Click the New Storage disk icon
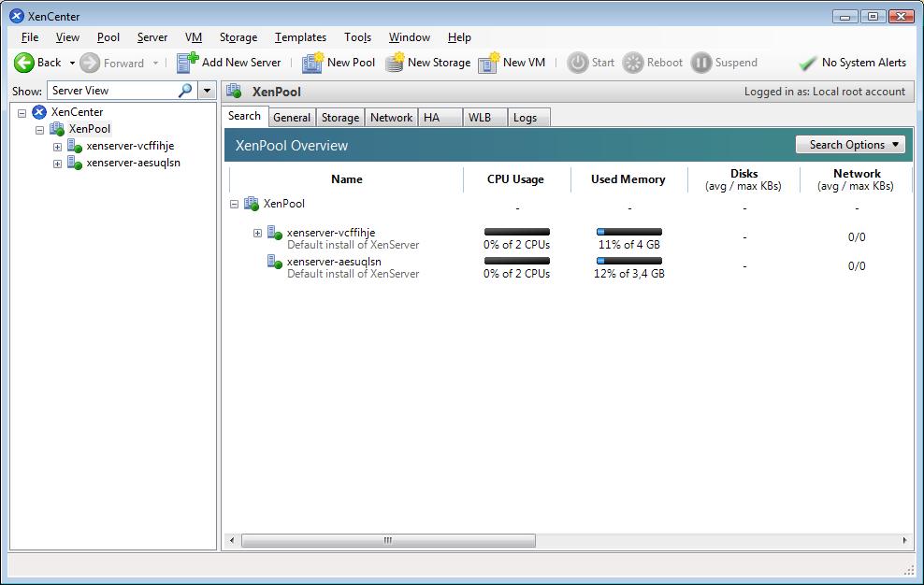924x585 pixels. [395, 63]
